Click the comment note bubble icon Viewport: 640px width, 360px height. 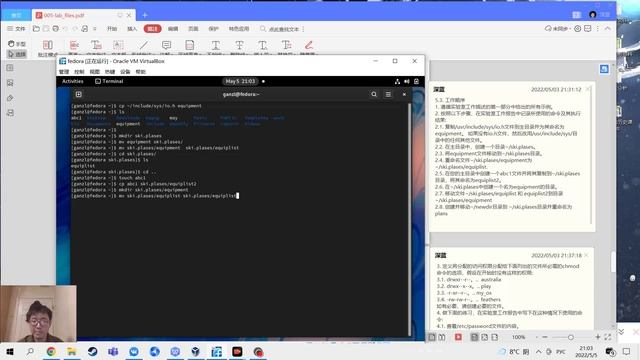[x=166, y=45]
